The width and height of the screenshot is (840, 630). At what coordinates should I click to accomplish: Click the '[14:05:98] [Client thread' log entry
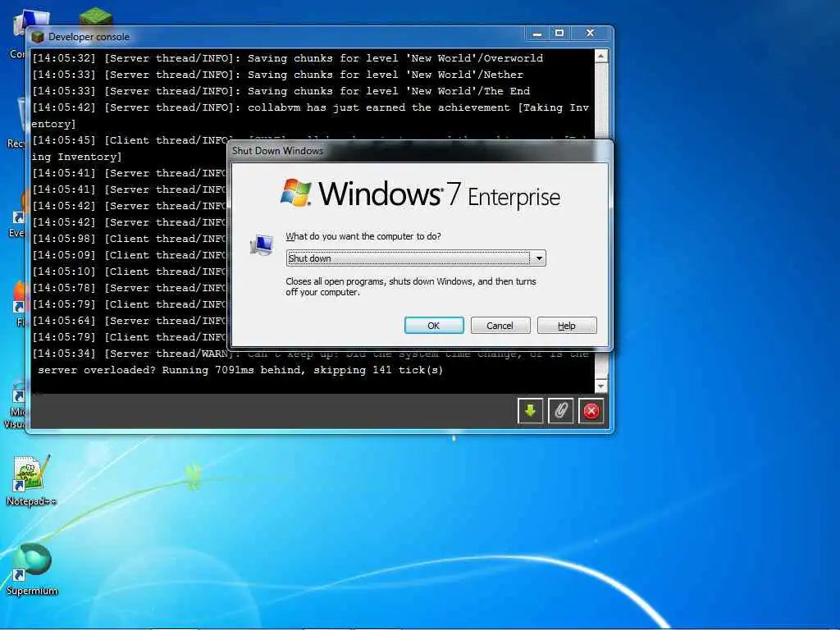130,239
